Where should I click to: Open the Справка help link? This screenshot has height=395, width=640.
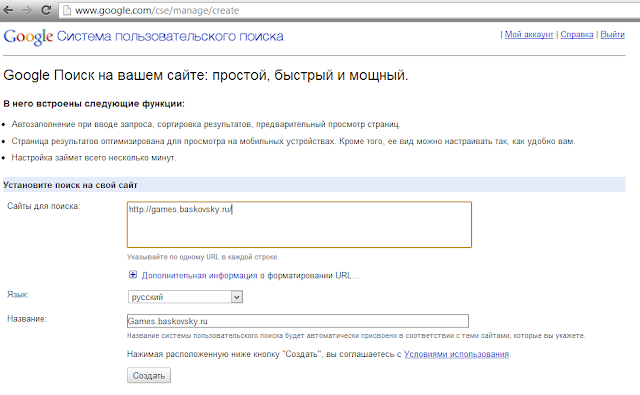577,35
